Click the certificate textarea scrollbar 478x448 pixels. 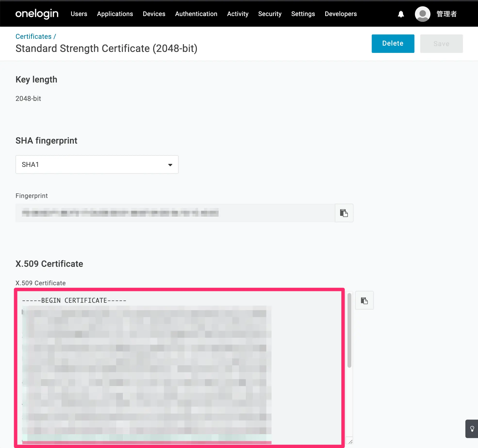pos(349,330)
